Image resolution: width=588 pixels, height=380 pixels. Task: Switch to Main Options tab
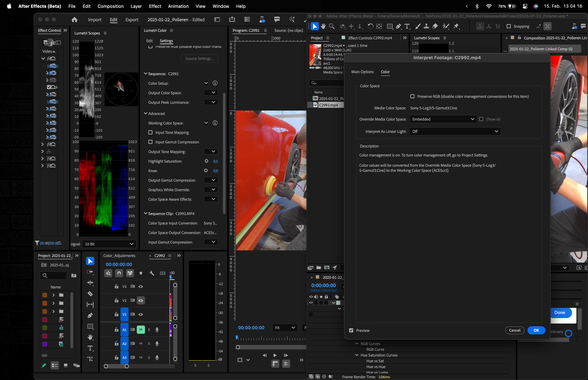pyautogui.click(x=362, y=72)
